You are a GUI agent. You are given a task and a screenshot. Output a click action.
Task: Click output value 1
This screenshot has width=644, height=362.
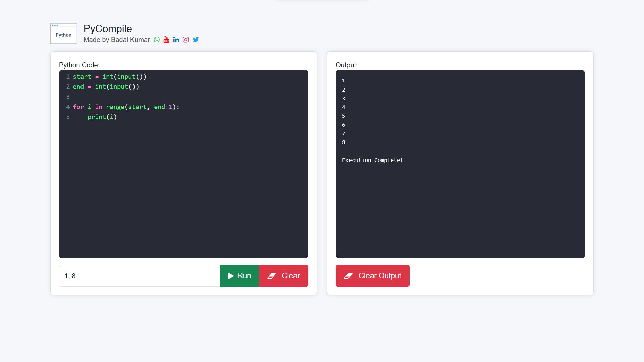[343, 81]
